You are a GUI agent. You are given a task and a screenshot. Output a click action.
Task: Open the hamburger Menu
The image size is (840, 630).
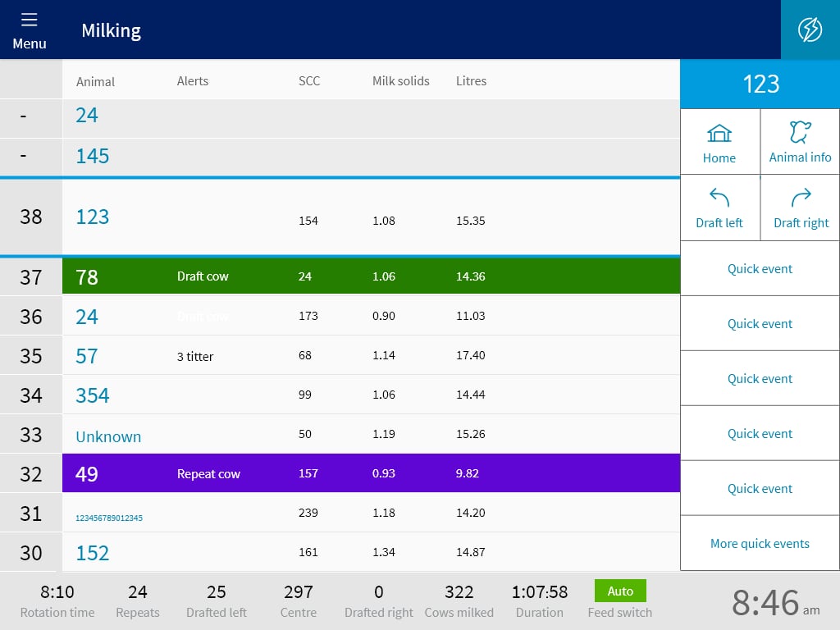[30, 30]
